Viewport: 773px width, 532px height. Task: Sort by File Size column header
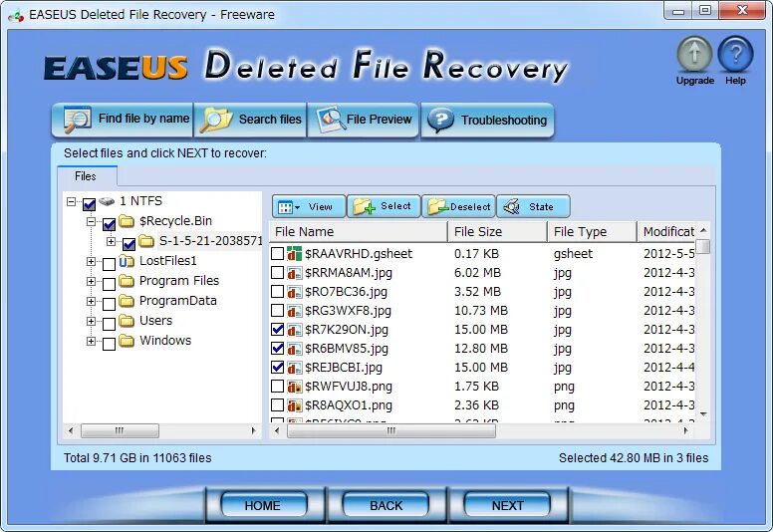[497, 232]
